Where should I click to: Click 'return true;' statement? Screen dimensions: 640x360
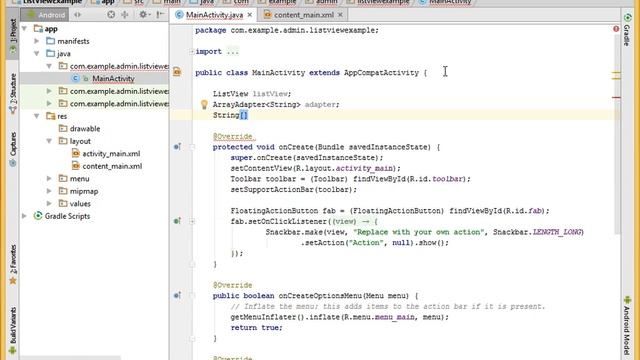coord(256,327)
